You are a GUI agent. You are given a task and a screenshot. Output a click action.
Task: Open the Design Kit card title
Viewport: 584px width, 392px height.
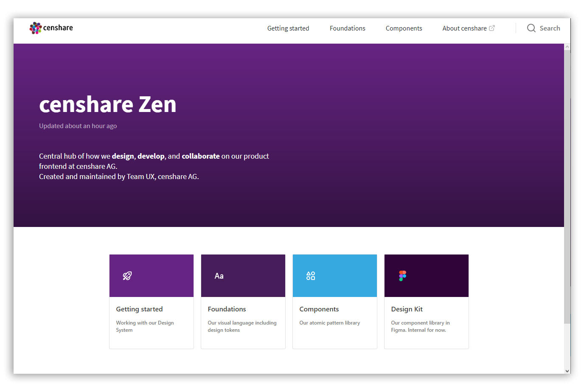pos(407,309)
